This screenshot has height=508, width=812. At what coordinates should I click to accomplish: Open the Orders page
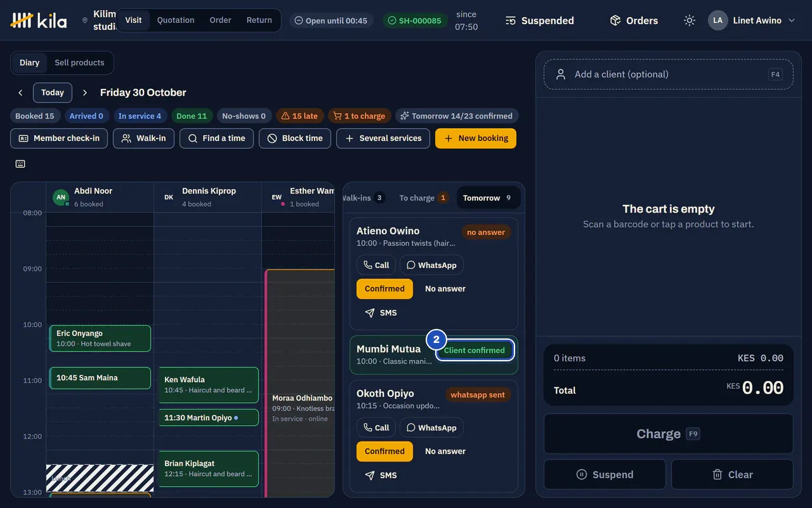click(x=634, y=20)
